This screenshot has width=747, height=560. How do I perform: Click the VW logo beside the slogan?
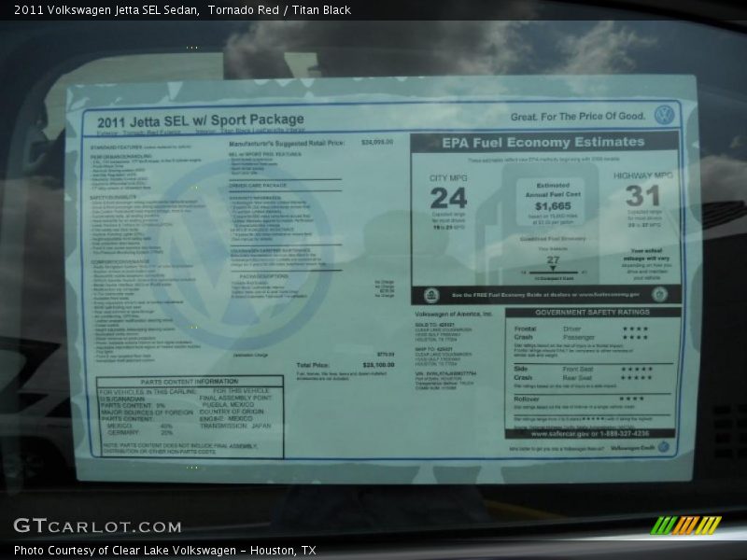664,115
